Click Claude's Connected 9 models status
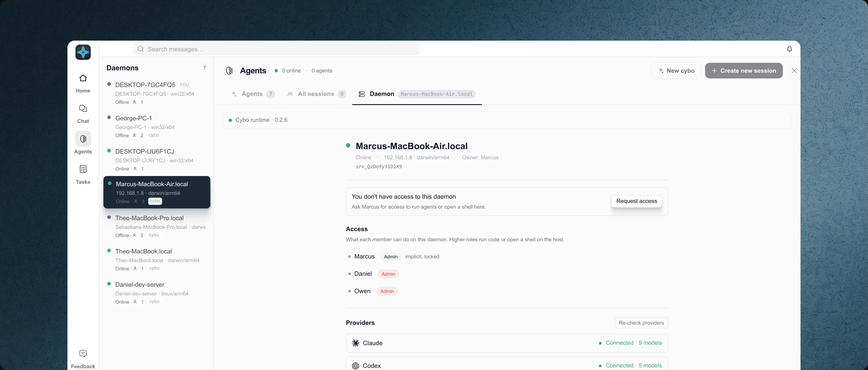Image resolution: width=868 pixels, height=370 pixels. 630,343
